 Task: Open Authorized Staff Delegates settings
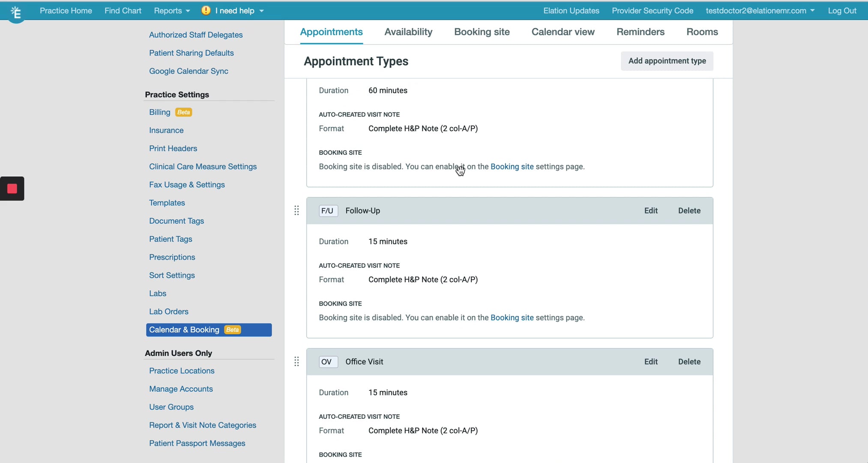196,35
